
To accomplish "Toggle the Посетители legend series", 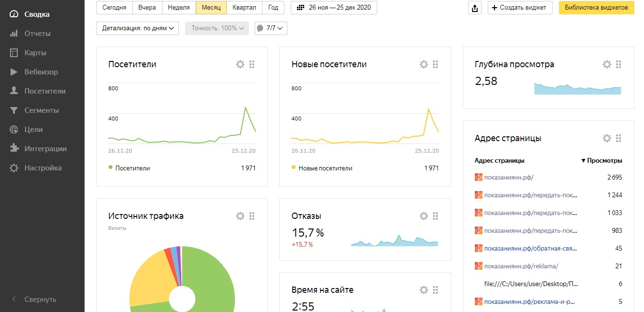I will [132, 168].
